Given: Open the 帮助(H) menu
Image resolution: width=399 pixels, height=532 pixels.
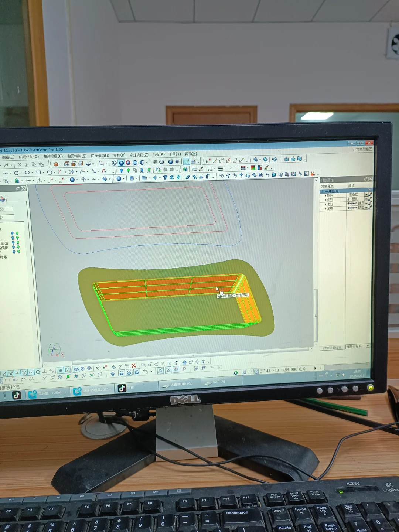Looking at the screenshot, I should 191,154.
